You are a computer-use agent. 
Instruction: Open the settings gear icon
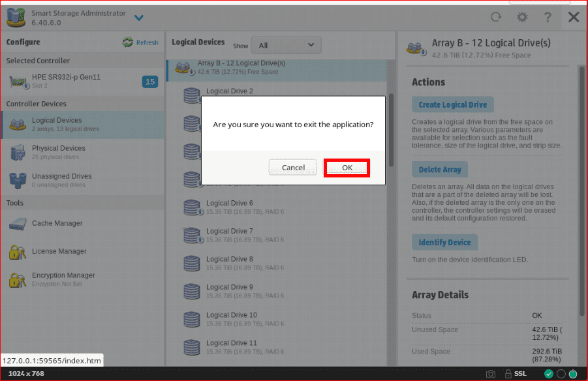[x=521, y=18]
